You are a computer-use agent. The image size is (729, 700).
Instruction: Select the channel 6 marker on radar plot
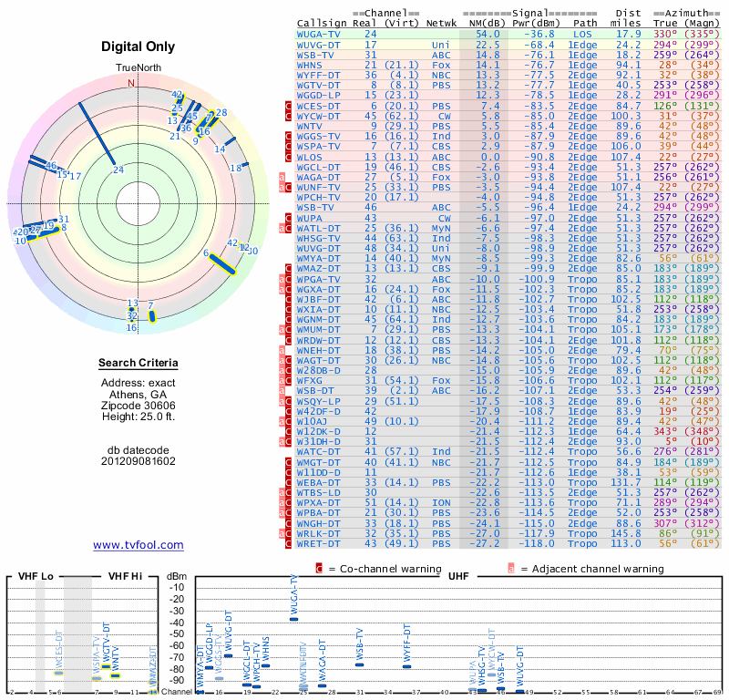(x=222, y=264)
